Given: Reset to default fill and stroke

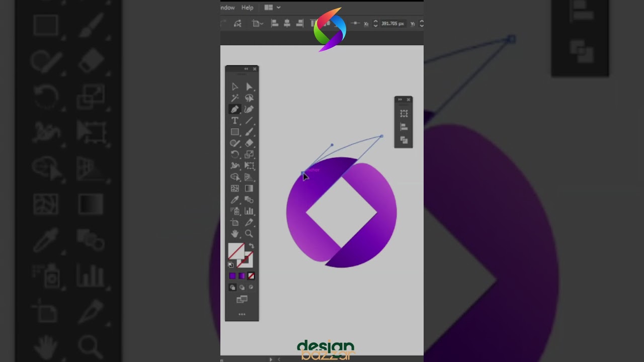Looking at the screenshot, I should coord(231,264).
